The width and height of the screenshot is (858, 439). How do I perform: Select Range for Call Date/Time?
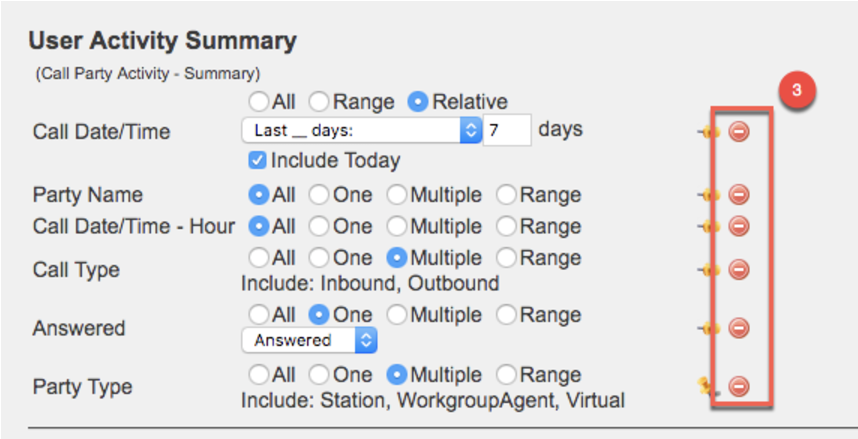319,101
